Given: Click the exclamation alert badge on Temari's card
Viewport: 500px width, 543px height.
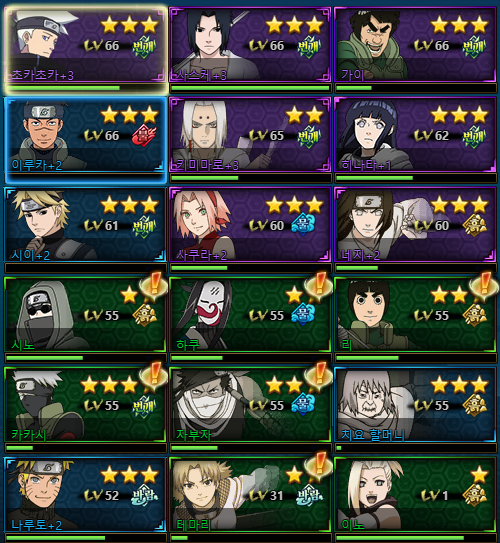Looking at the screenshot, I should (x=319, y=466).
